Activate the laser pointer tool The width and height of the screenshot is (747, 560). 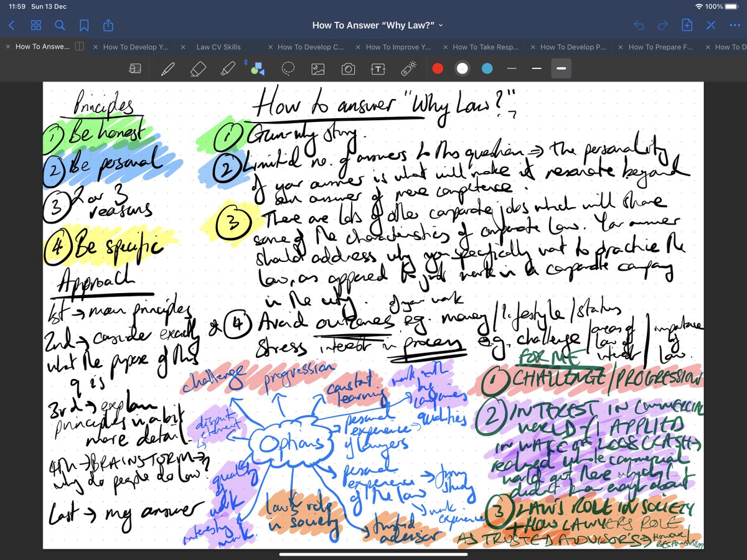coord(408,68)
